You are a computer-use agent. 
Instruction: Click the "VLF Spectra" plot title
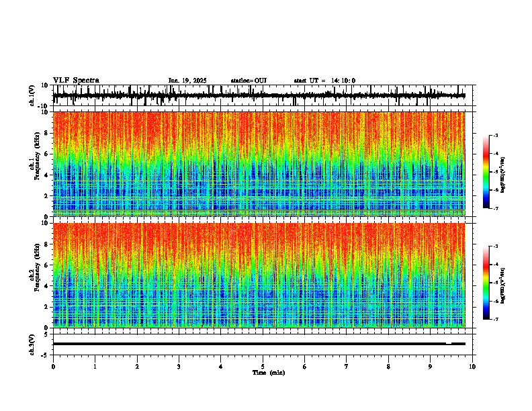coord(76,81)
